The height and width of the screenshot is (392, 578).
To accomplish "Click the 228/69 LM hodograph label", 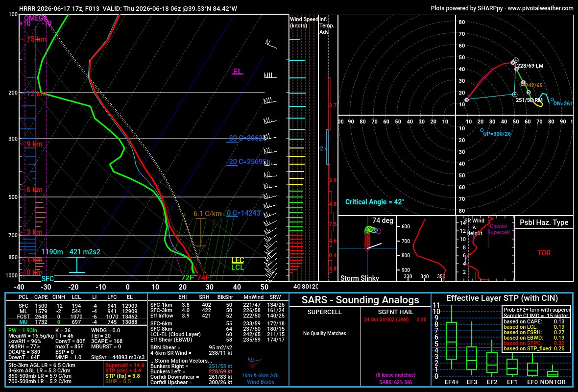I will (530, 66).
